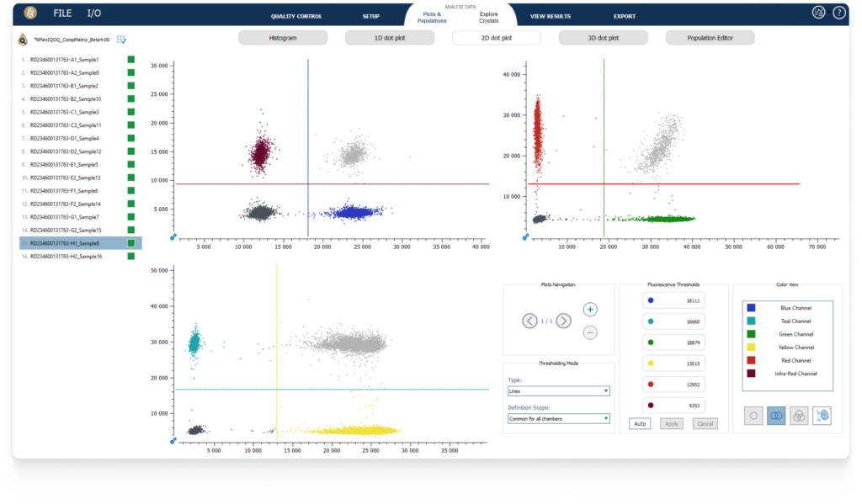Open the Definition Scope dropdown
Viewport: 862px width, 504px height.
pyautogui.click(x=558, y=419)
